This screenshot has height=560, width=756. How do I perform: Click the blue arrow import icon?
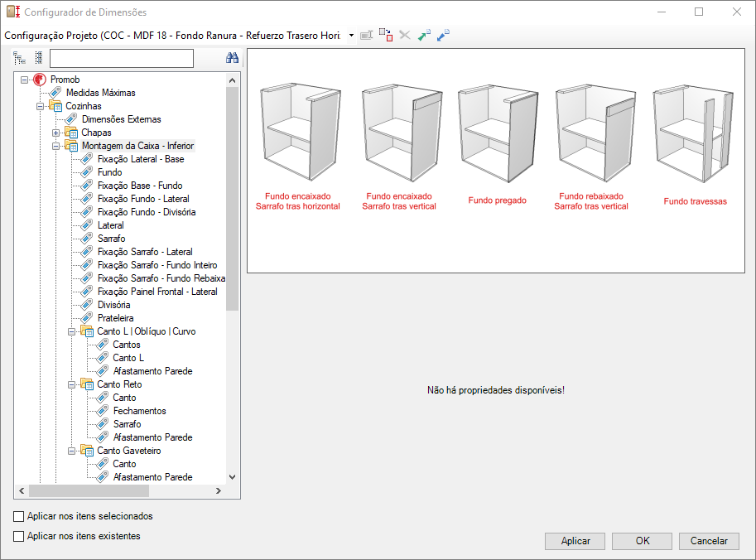tap(443, 36)
